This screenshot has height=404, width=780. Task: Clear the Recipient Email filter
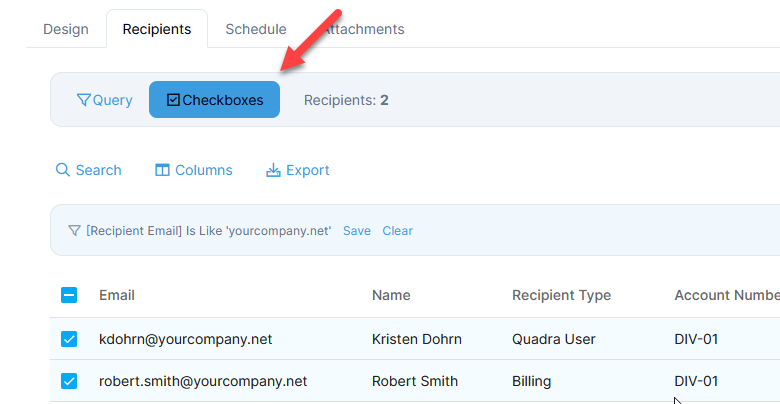(397, 231)
